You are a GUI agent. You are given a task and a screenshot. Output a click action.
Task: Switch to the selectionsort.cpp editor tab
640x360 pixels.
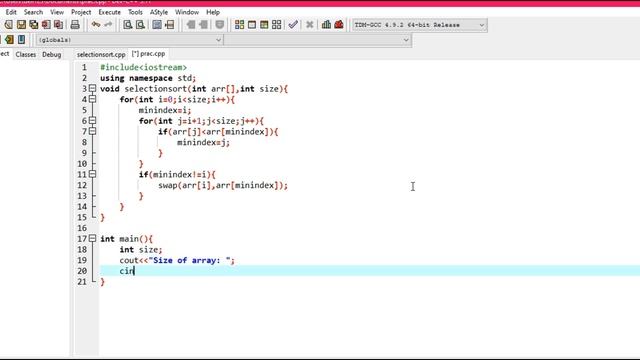[101, 54]
